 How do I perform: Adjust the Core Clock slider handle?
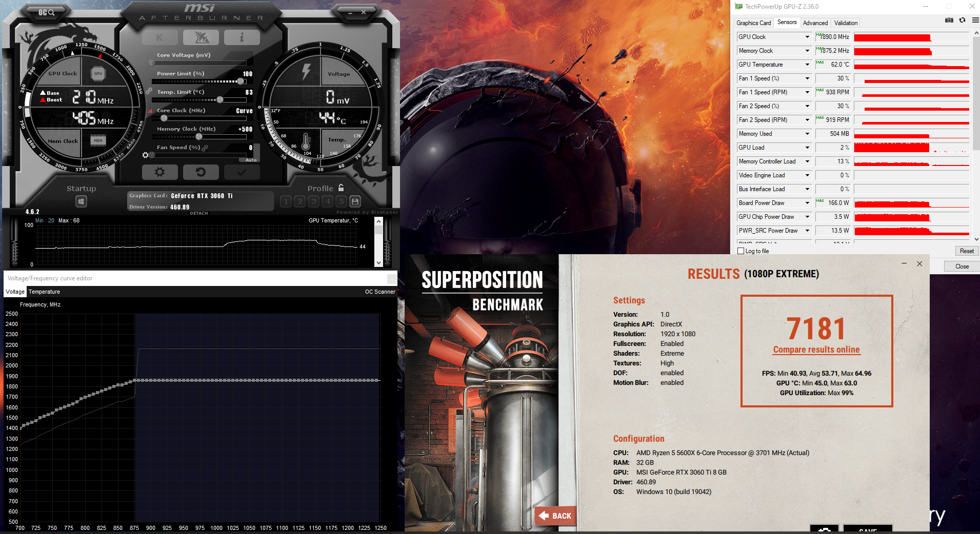point(164,118)
